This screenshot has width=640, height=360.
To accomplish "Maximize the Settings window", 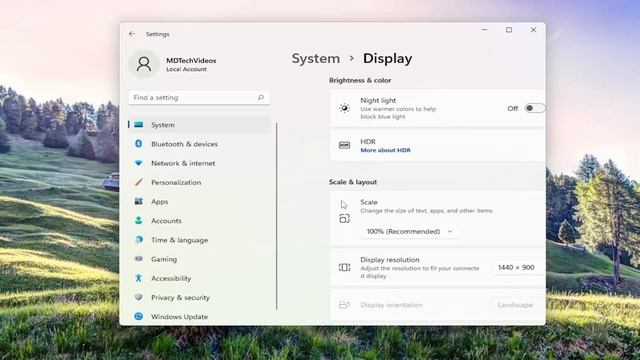I will point(509,30).
